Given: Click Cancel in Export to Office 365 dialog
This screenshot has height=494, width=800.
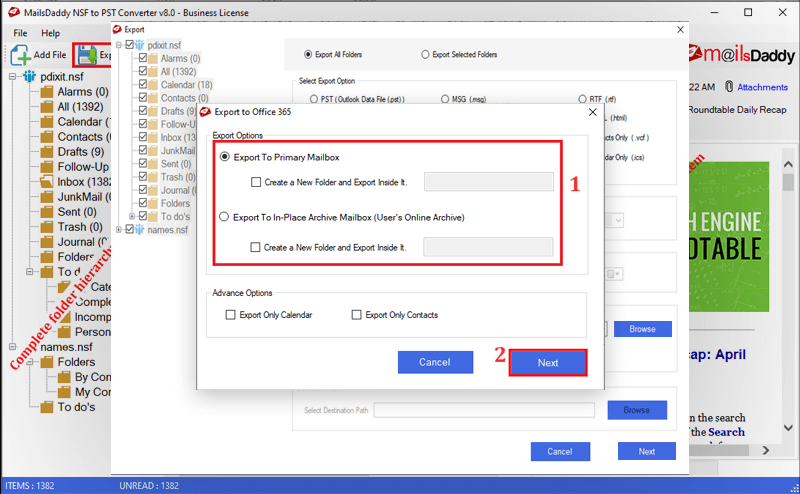Looking at the screenshot, I should pos(435,362).
